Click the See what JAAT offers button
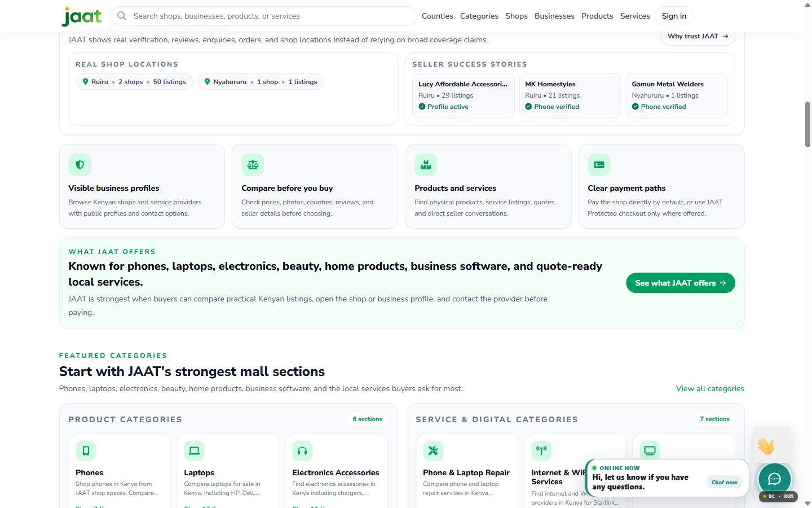The width and height of the screenshot is (812, 508). pyautogui.click(x=681, y=283)
